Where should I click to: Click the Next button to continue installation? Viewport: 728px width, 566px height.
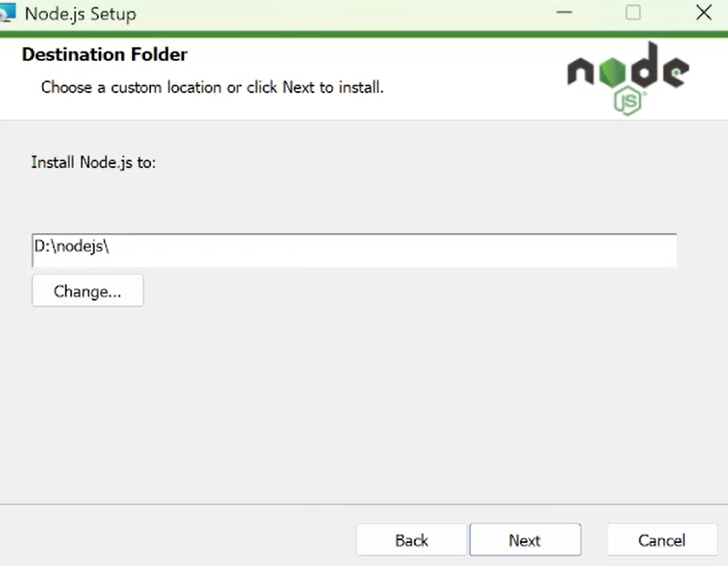click(525, 539)
